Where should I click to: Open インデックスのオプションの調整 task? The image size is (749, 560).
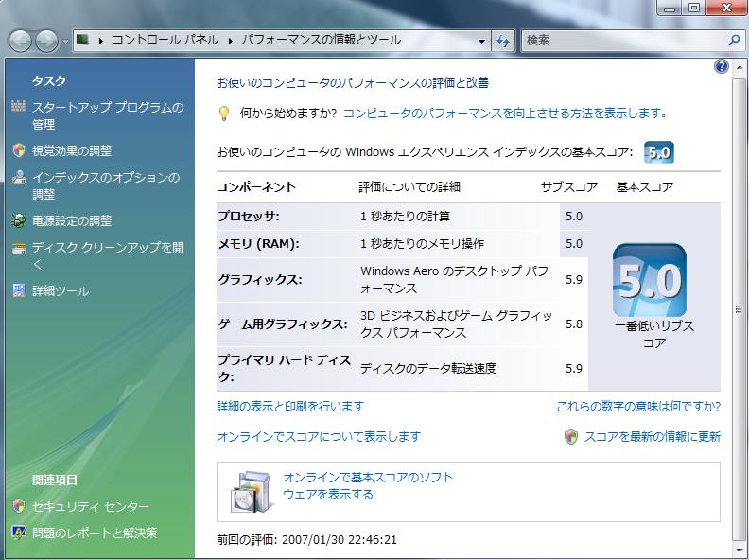tap(106, 185)
